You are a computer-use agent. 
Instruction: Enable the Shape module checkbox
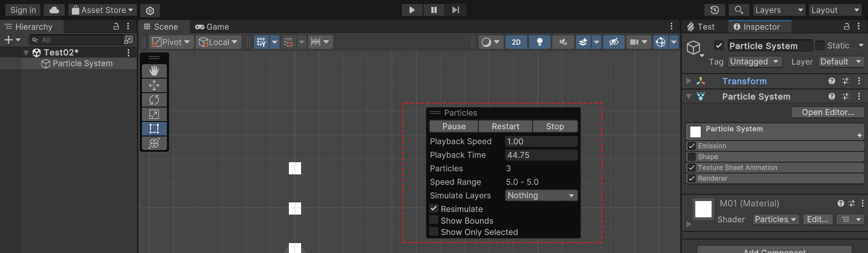point(692,157)
